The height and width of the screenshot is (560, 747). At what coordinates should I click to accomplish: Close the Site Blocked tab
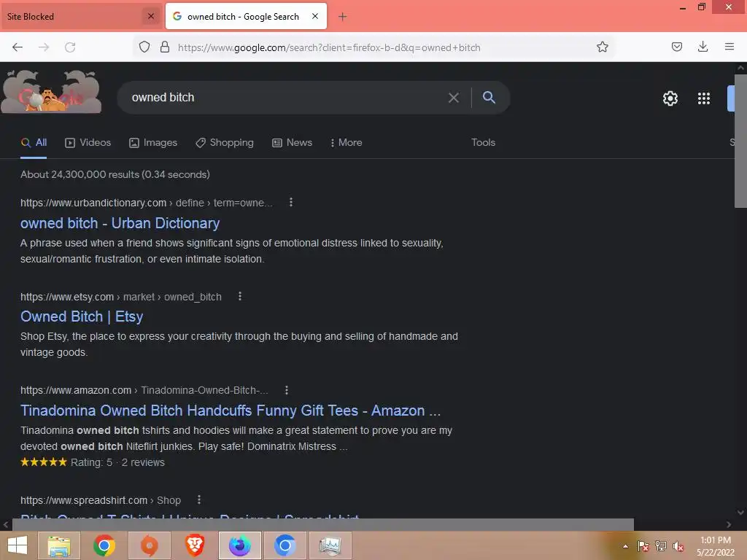tap(150, 16)
